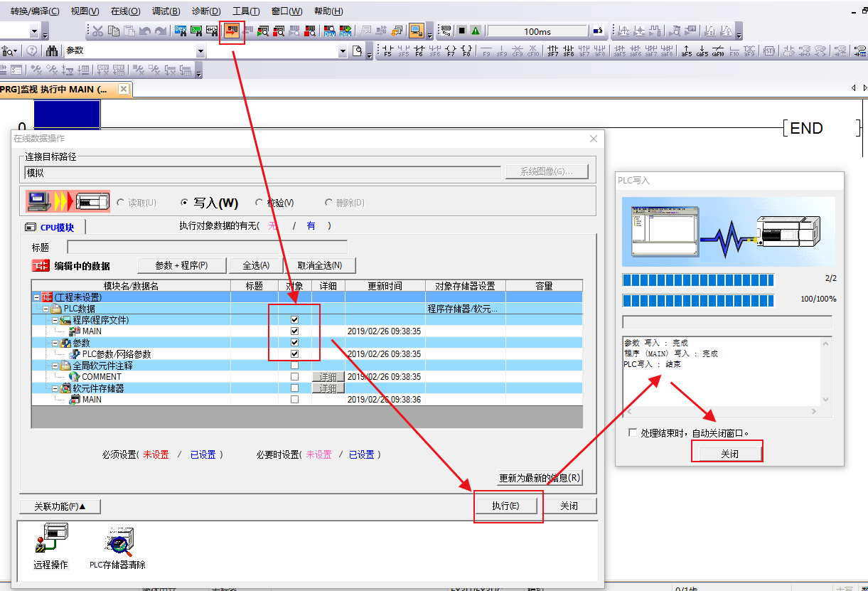Open the empty second combo box dropdown

point(343,51)
